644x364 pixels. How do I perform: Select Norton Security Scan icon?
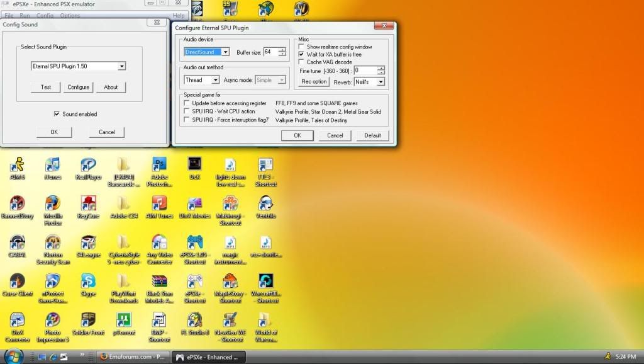[x=53, y=249]
